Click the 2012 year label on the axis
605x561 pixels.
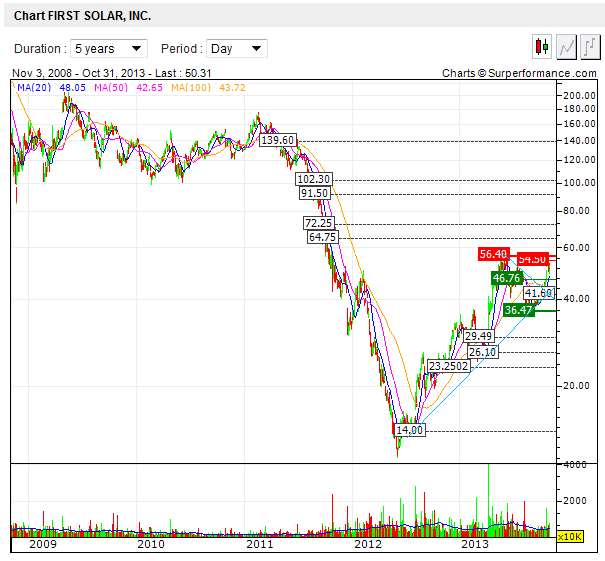(x=368, y=544)
